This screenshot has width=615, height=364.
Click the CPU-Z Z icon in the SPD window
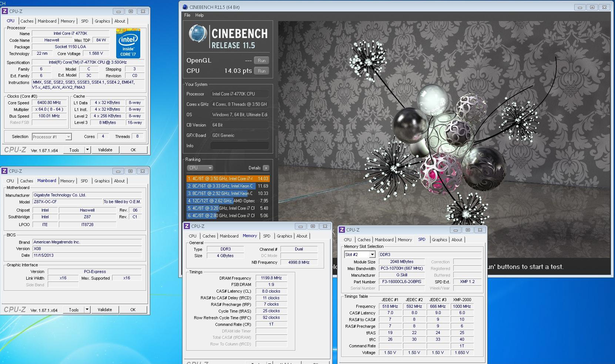(342, 230)
